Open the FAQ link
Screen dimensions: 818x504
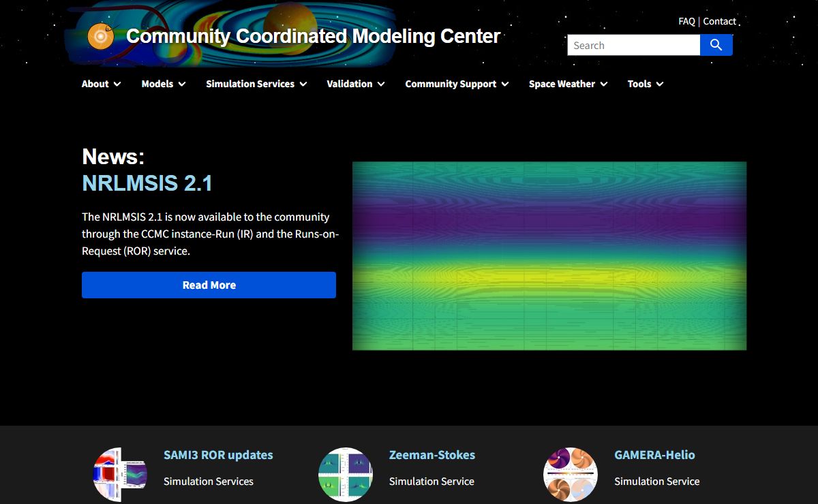pos(686,21)
